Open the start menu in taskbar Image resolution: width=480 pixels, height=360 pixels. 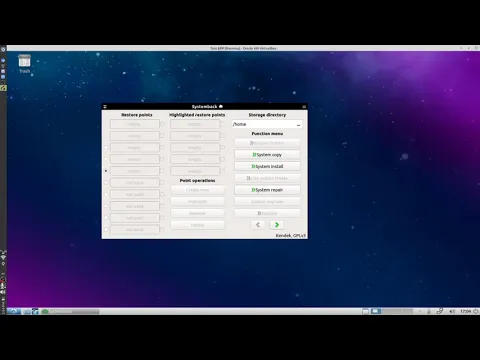14,311
